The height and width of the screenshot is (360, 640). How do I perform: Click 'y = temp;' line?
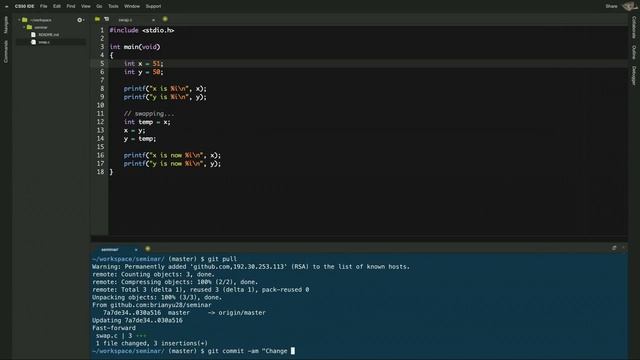click(140, 139)
